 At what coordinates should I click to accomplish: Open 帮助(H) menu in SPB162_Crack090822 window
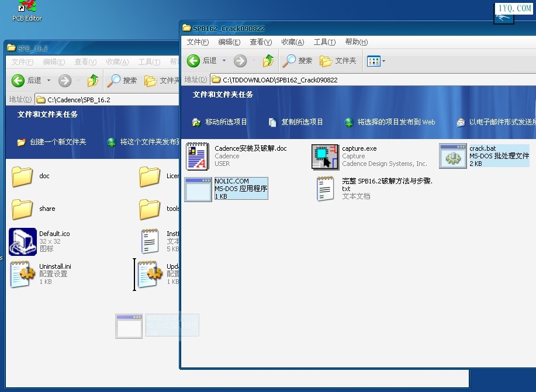(x=356, y=42)
